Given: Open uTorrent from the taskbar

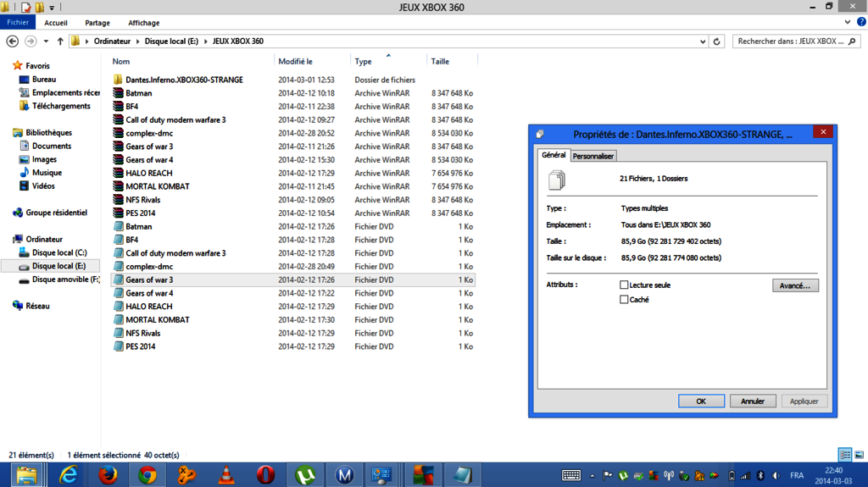Looking at the screenshot, I should pos(305,475).
